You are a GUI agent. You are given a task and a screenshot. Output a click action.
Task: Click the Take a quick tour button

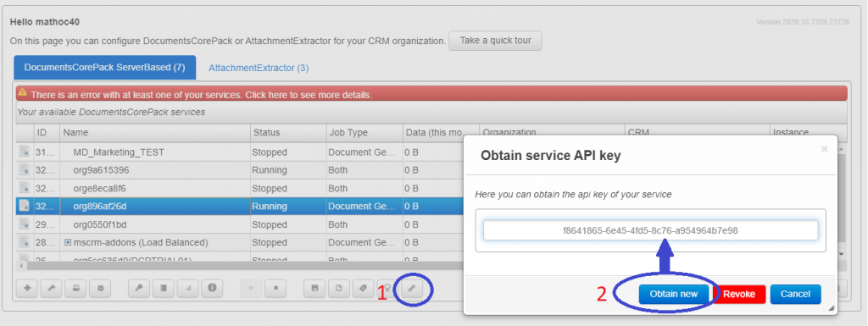click(495, 41)
